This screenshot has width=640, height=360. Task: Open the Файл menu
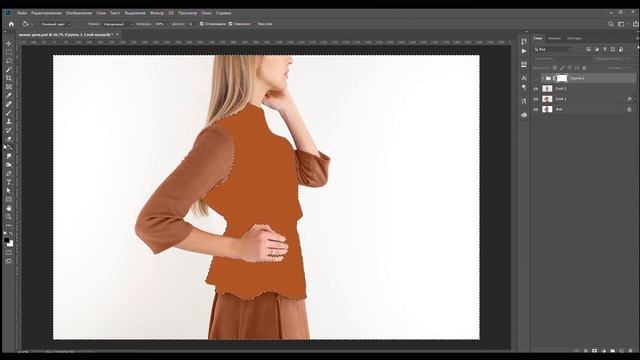pyautogui.click(x=22, y=13)
